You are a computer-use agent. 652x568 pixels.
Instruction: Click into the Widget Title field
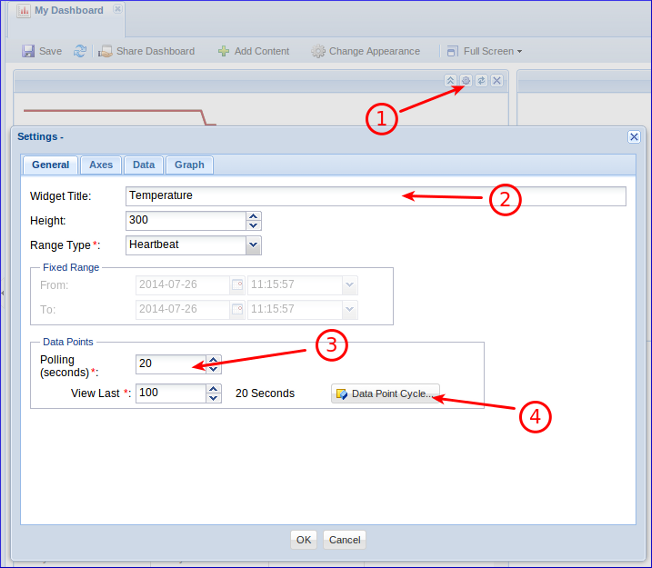click(x=375, y=196)
